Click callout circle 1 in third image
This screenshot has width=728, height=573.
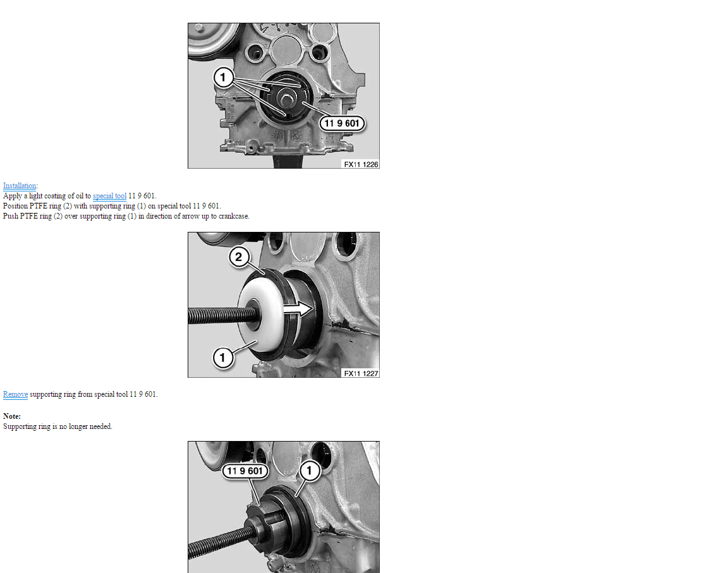point(310,471)
